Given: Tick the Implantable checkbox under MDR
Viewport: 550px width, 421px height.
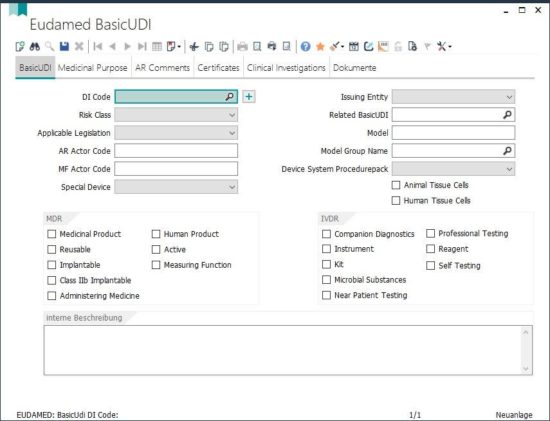Looking at the screenshot, I should pyautogui.click(x=52, y=265).
